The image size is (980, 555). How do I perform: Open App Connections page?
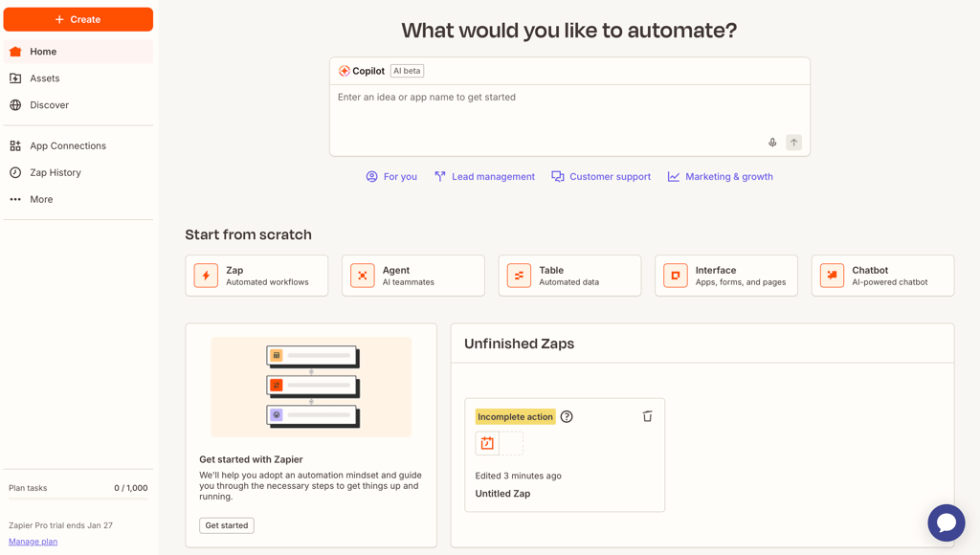78,145
